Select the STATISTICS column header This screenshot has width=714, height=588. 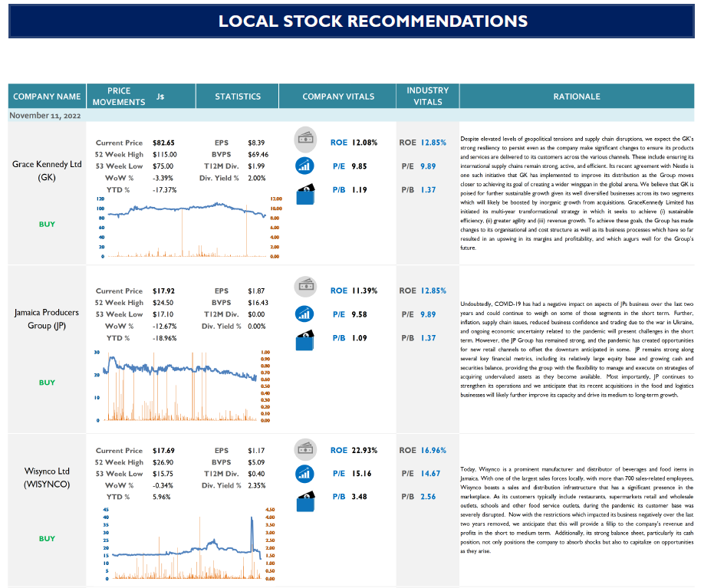click(238, 97)
